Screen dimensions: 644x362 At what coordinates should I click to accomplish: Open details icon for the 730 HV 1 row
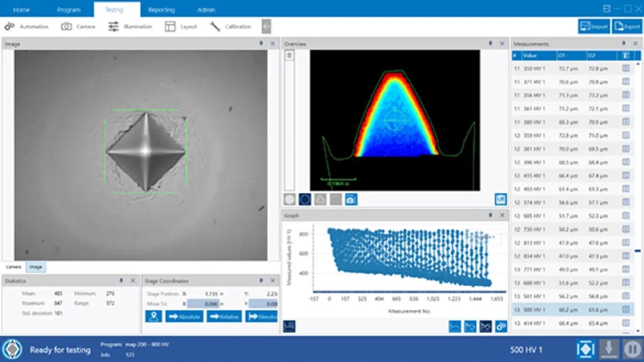(x=626, y=229)
